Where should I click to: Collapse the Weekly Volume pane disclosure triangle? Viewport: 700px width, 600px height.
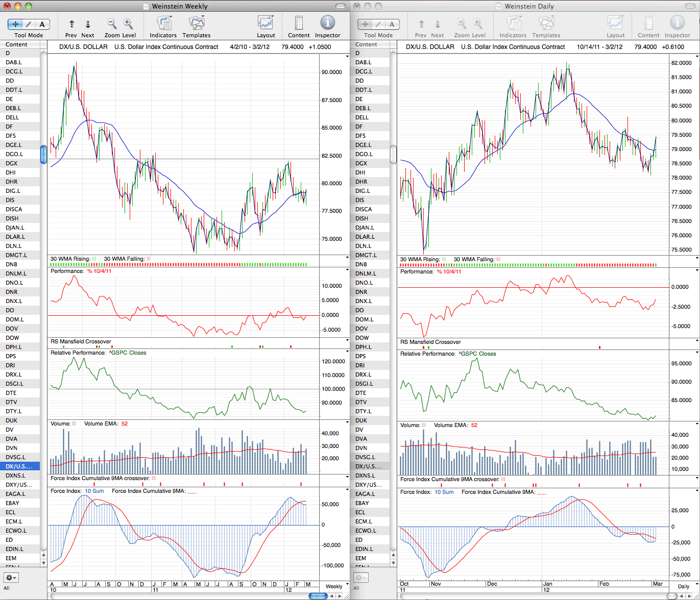tap(347, 423)
